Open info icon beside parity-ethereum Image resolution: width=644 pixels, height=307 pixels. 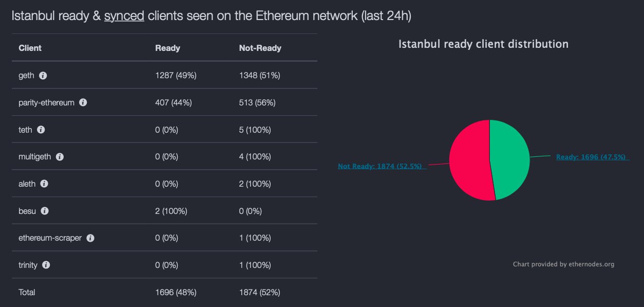click(83, 102)
